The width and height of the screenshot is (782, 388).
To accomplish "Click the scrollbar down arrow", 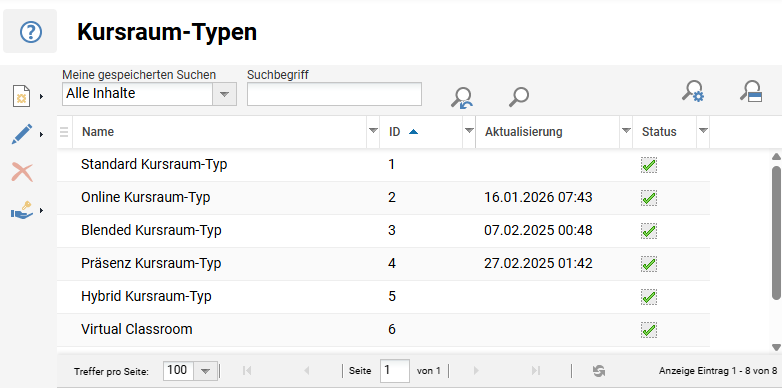I will pyautogui.click(x=776, y=347).
